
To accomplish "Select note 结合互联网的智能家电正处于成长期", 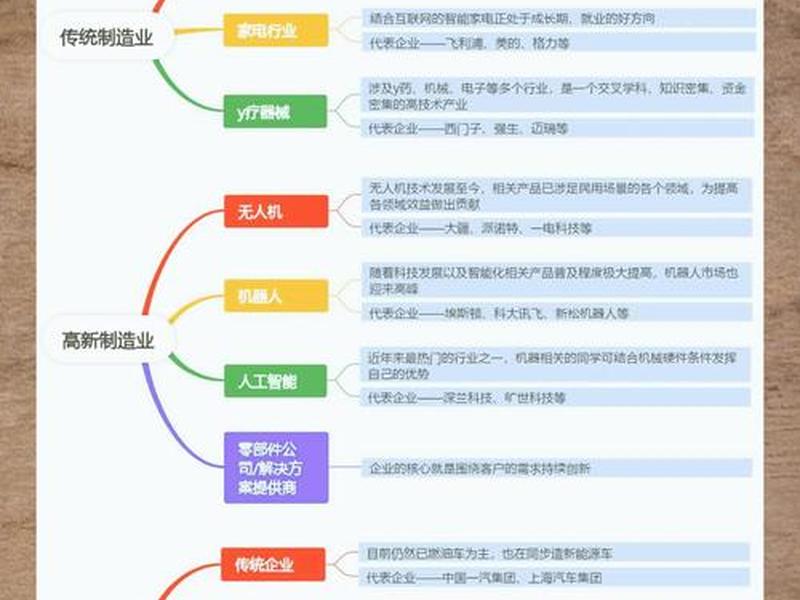I will [559, 19].
